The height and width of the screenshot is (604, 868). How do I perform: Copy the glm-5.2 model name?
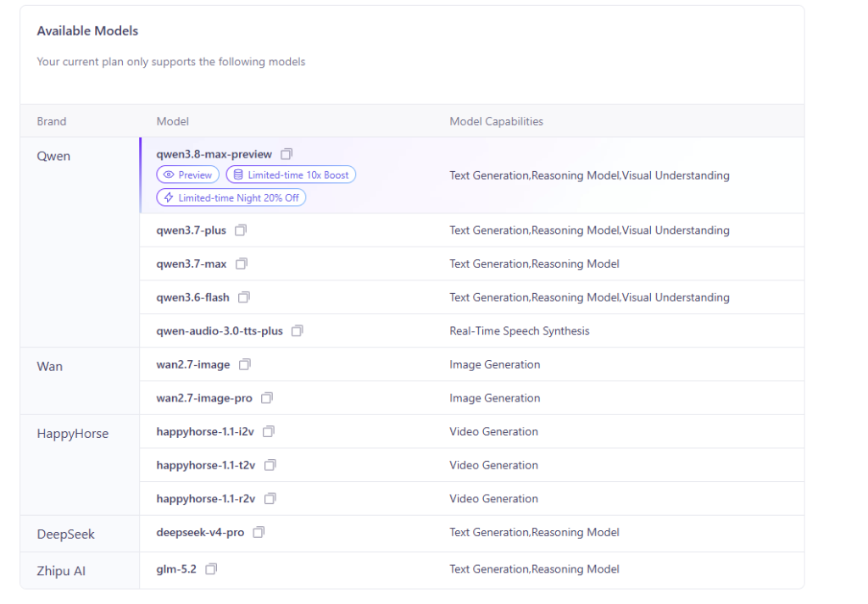pyautogui.click(x=211, y=569)
